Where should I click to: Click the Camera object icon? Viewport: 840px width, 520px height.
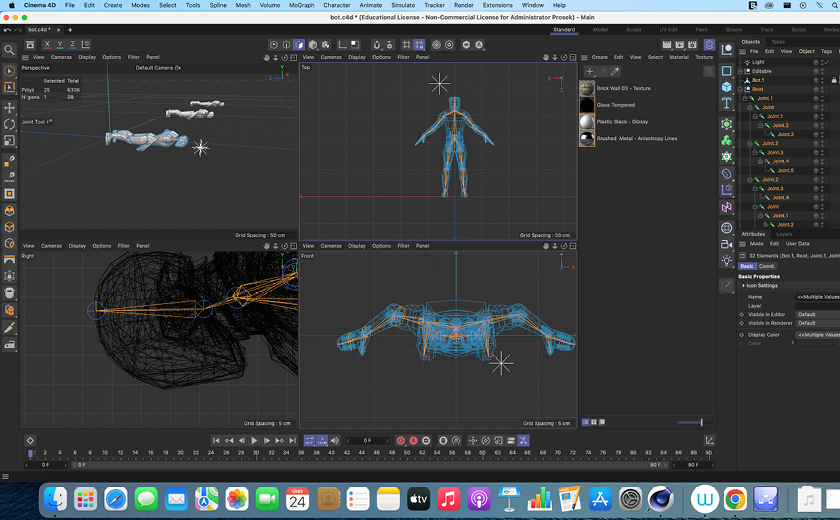pos(727,244)
